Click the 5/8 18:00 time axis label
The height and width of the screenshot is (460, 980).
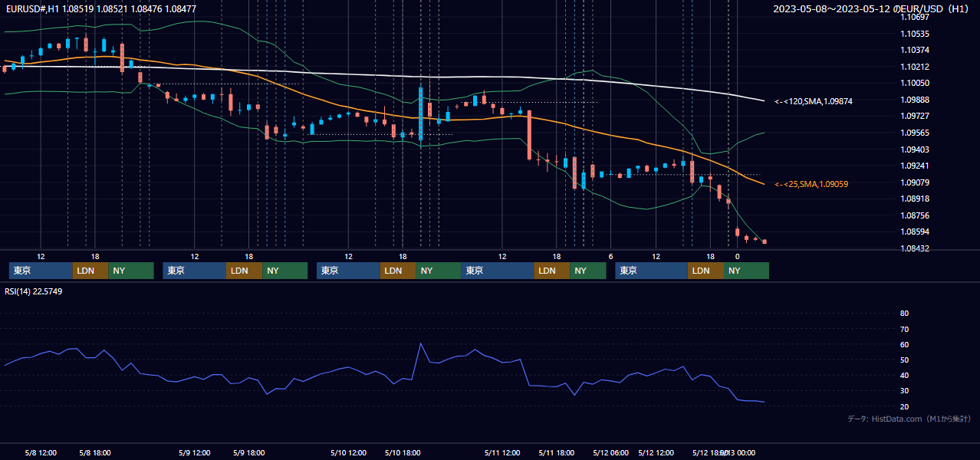pos(95,453)
